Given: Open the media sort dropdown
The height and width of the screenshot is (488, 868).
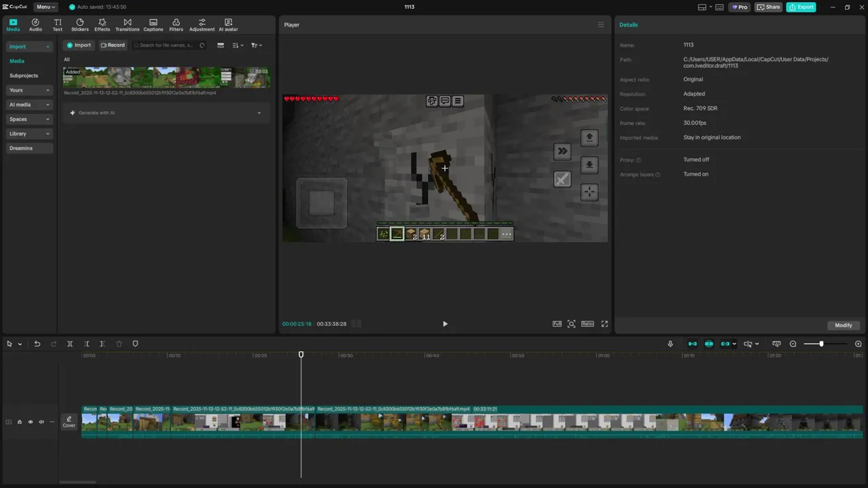Looking at the screenshot, I should (237, 45).
